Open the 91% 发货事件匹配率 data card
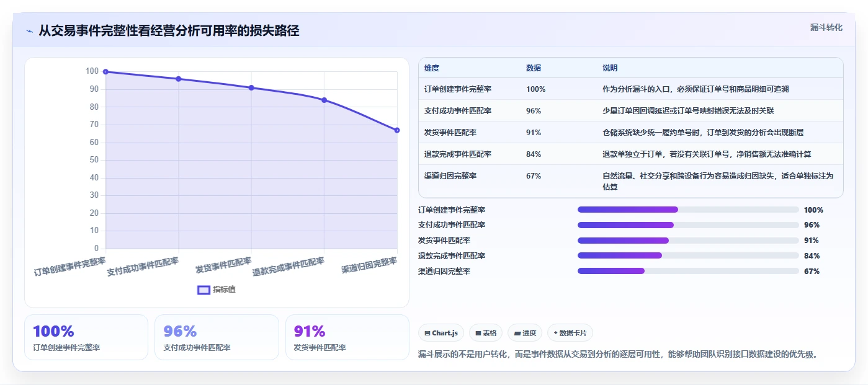Image resolution: width=868 pixels, height=385 pixels. pyautogui.click(x=347, y=337)
